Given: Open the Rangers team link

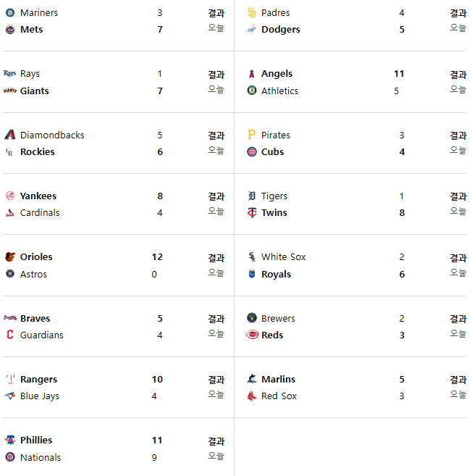Looking at the screenshot, I should tap(38, 380).
